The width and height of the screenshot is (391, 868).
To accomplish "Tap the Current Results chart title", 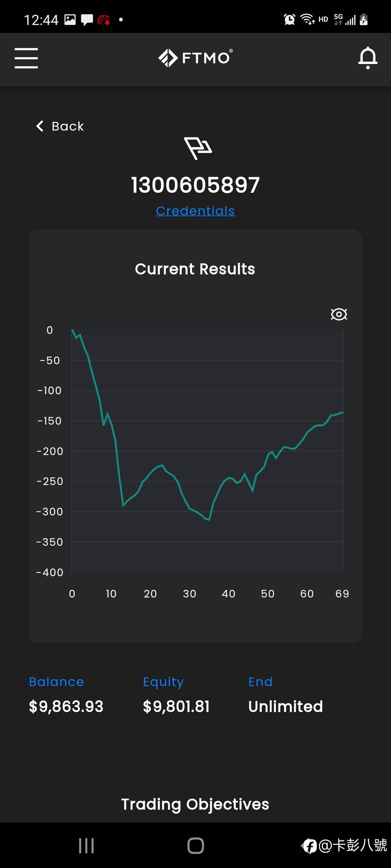I will click(x=195, y=269).
